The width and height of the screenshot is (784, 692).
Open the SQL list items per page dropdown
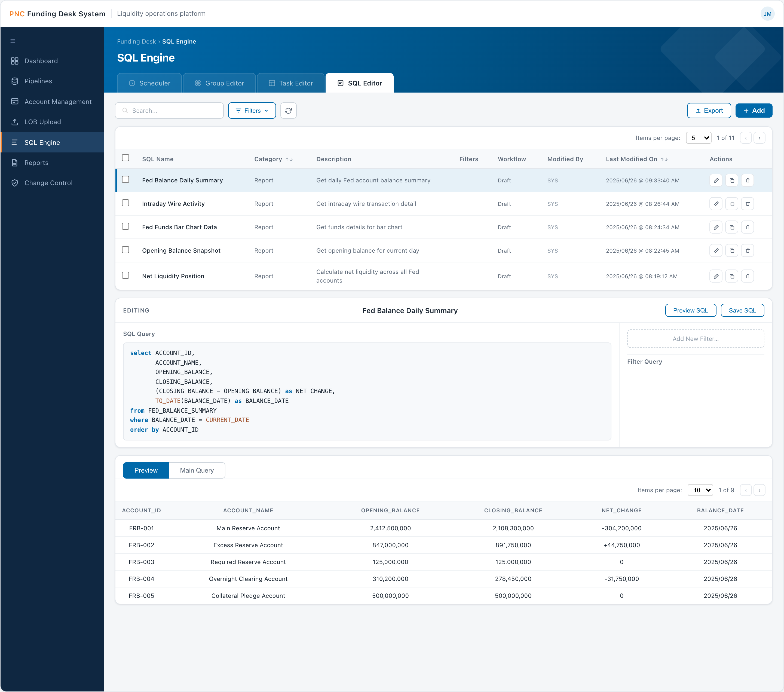pos(699,138)
